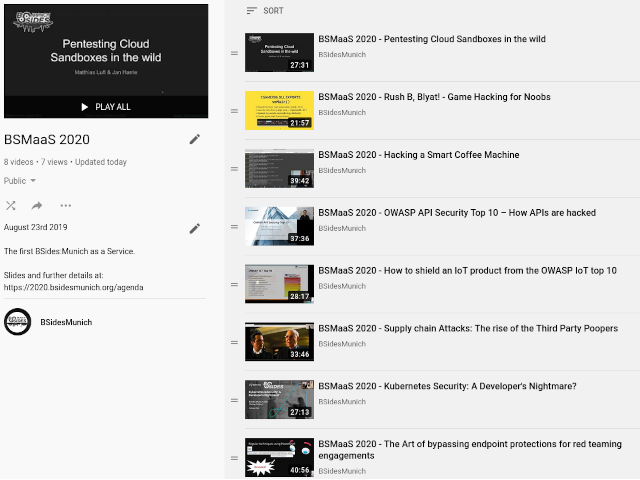Image resolution: width=640 pixels, height=480 pixels.
Task: Click BSidesMunich channel under Supply chain Attacks
Action: point(342,344)
